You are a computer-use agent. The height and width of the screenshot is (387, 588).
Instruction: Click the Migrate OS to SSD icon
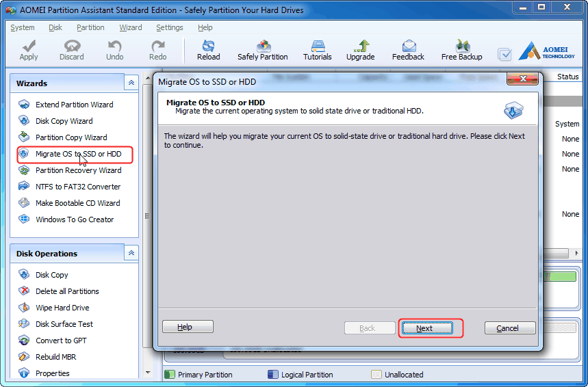click(x=24, y=154)
